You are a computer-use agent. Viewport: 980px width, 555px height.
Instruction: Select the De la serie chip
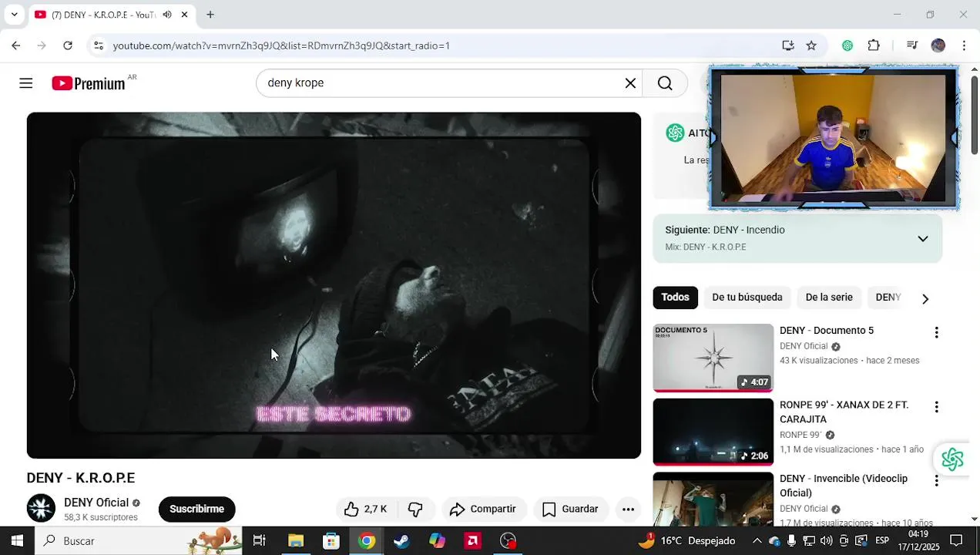pos(829,298)
